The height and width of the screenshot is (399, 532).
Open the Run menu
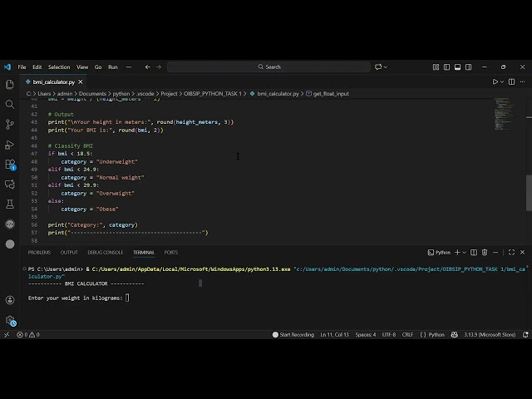pos(113,66)
